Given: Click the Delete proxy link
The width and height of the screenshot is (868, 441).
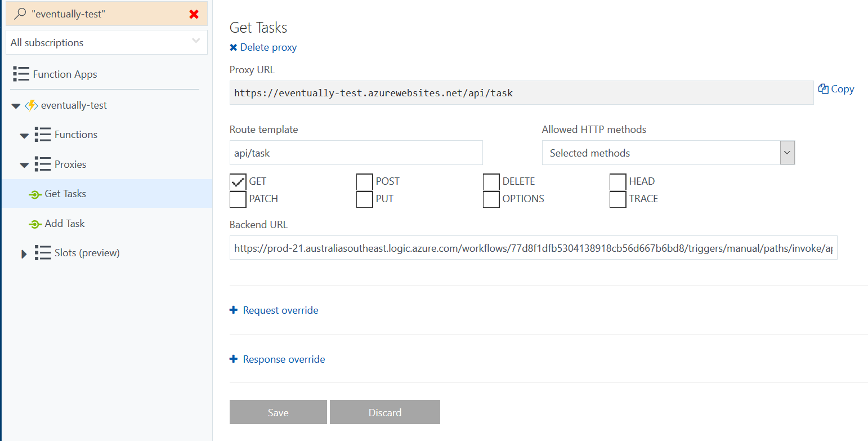Looking at the screenshot, I should [269, 47].
